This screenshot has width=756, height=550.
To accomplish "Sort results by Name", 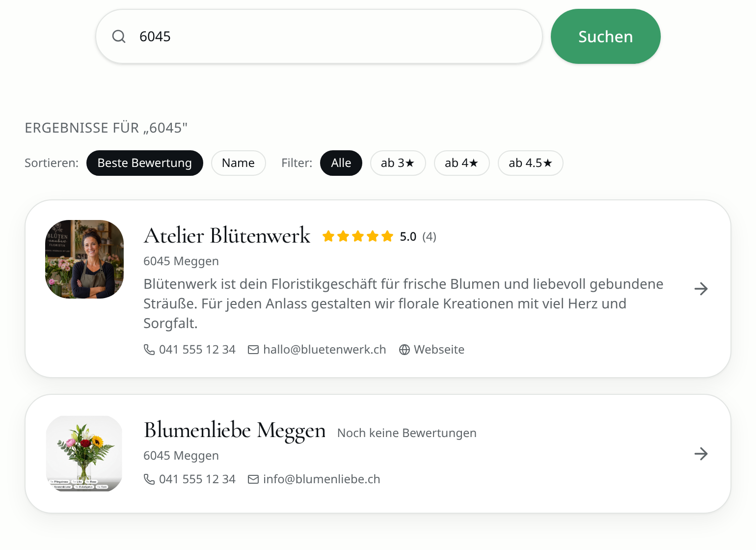I will click(x=239, y=163).
